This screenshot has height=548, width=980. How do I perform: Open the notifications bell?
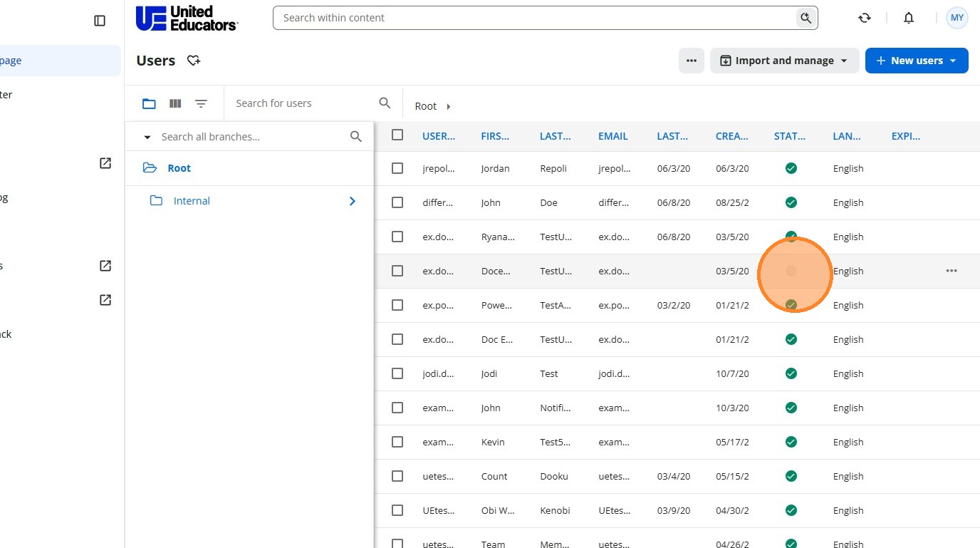(x=909, y=18)
